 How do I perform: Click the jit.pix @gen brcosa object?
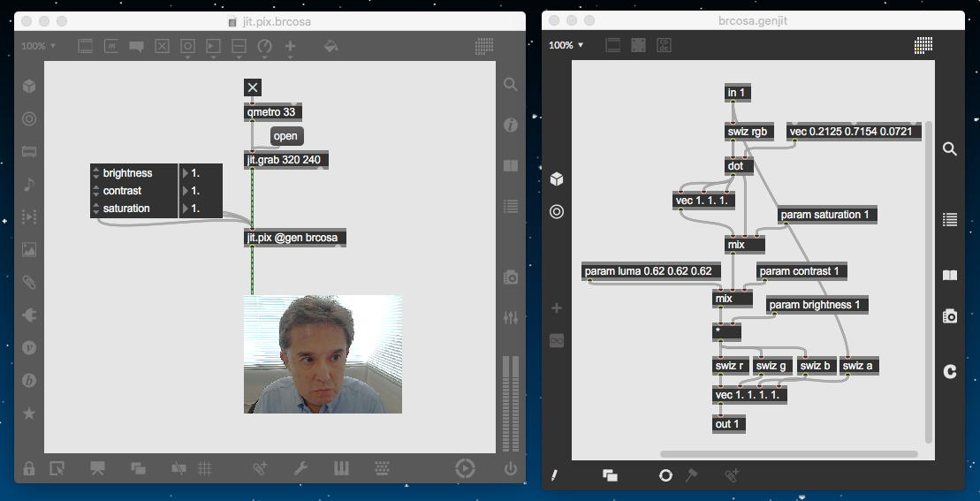tap(295, 238)
